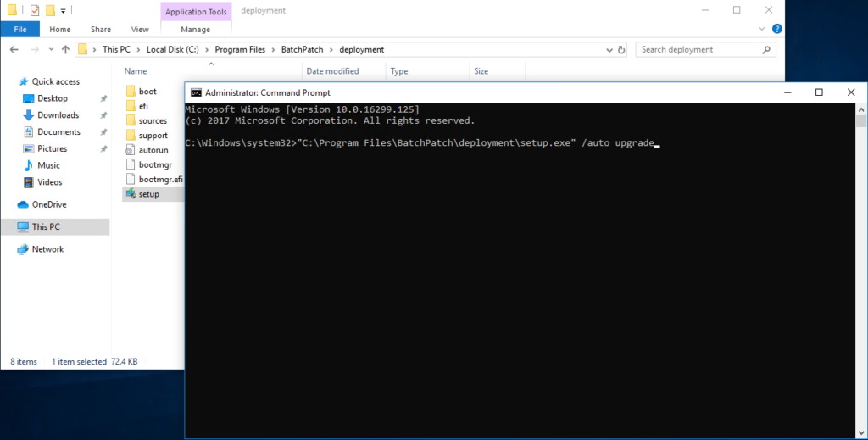Open the Customize Quick Access Toolbar dropdown

pos(63,10)
